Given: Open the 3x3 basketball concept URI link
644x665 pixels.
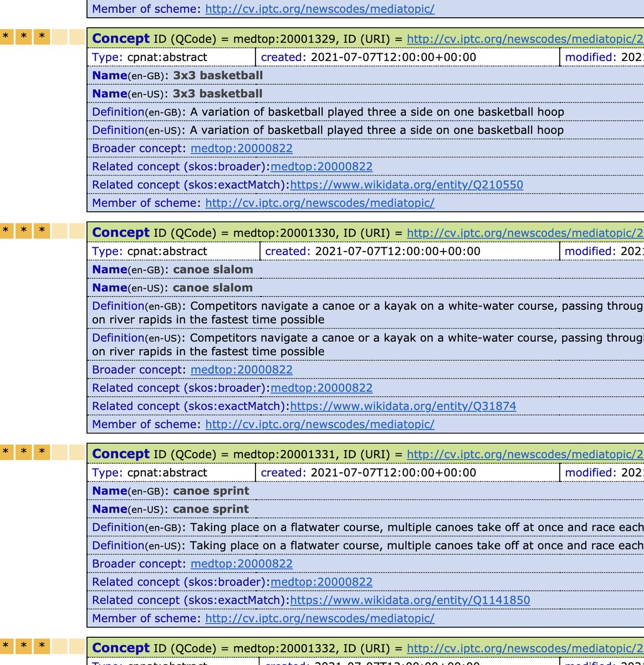Looking at the screenshot, I should [525, 39].
